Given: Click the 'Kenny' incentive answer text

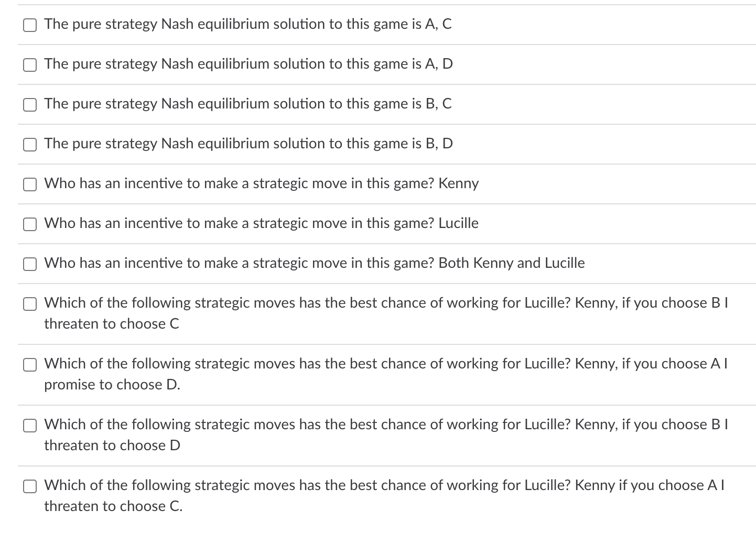Looking at the screenshot, I should (262, 184).
